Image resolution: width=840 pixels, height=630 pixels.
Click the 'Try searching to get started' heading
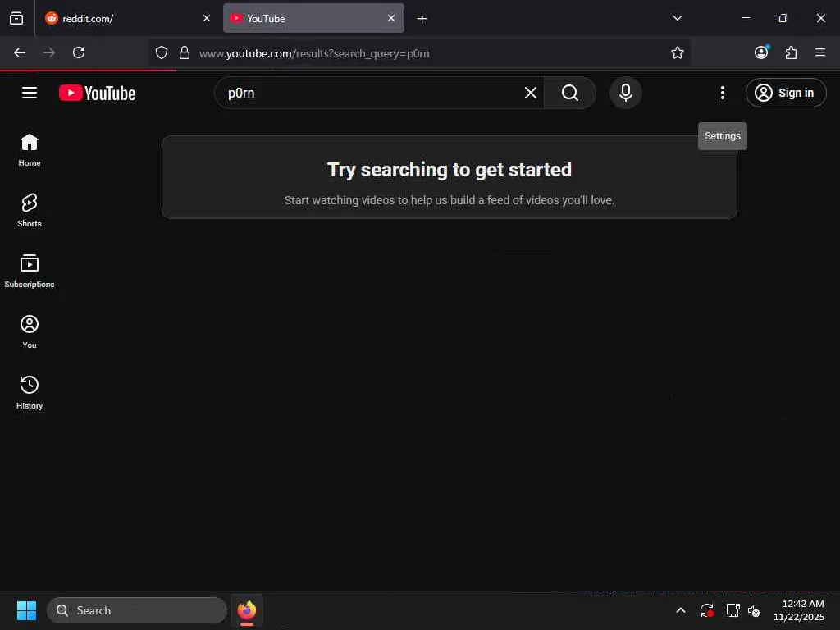click(x=449, y=170)
